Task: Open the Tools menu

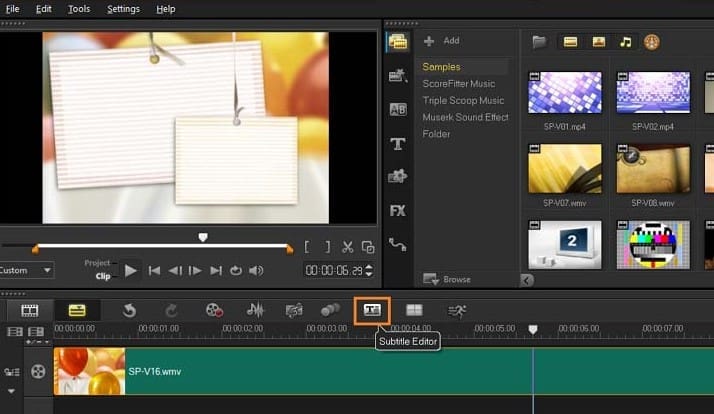Action: pos(79,9)
